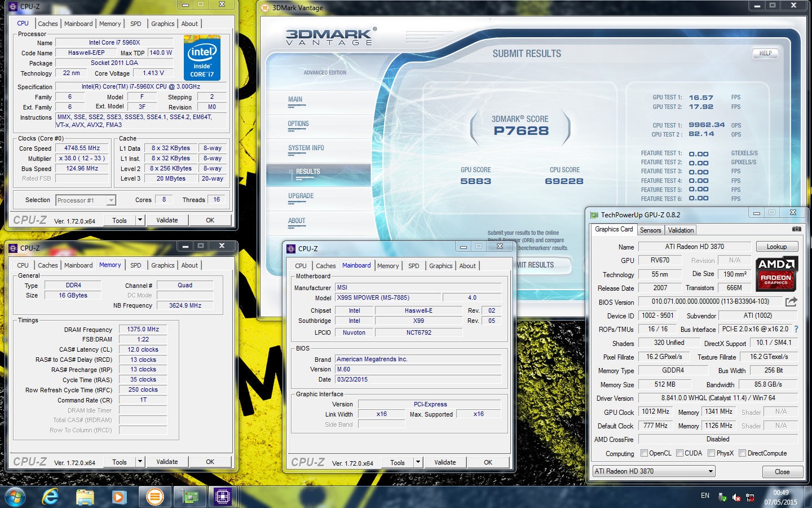The image size is (812, 508).
Task: Click the GPU-Z camera screenshot icon
Action: tap(796, 229)
